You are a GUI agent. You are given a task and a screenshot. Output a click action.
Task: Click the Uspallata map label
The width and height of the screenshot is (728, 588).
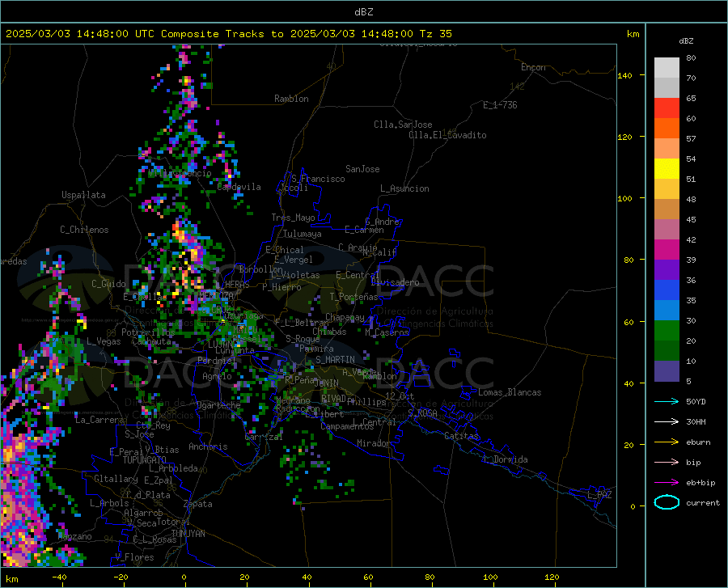tap(83, 195)
